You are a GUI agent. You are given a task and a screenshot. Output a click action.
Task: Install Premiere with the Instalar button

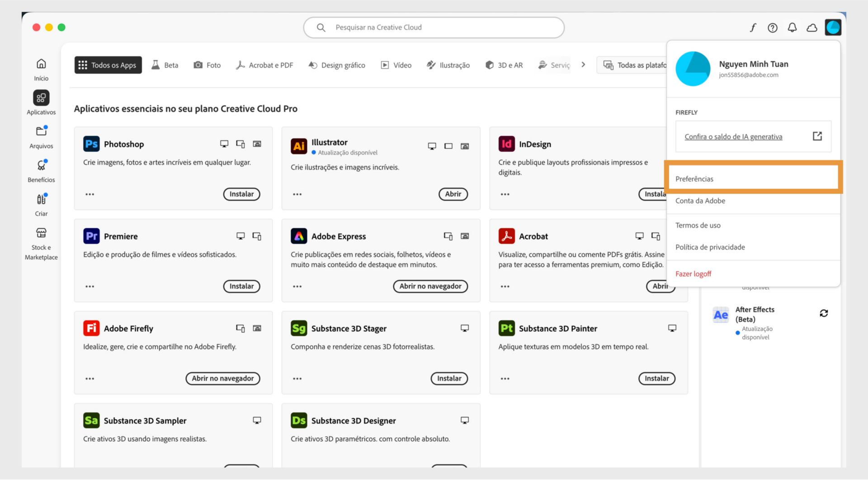click(241, 287)
